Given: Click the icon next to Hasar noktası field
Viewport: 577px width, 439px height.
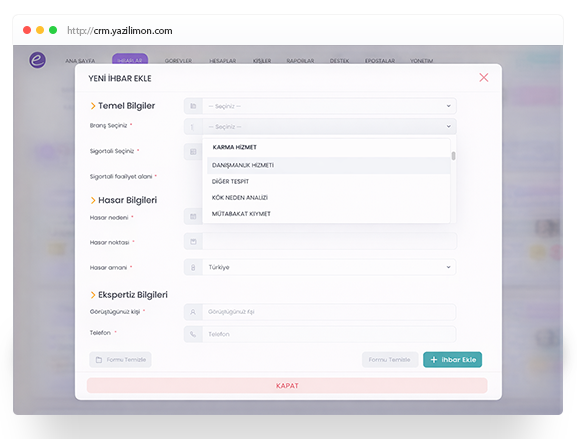Looking at the screenshot, I should [x=193, y=242].
